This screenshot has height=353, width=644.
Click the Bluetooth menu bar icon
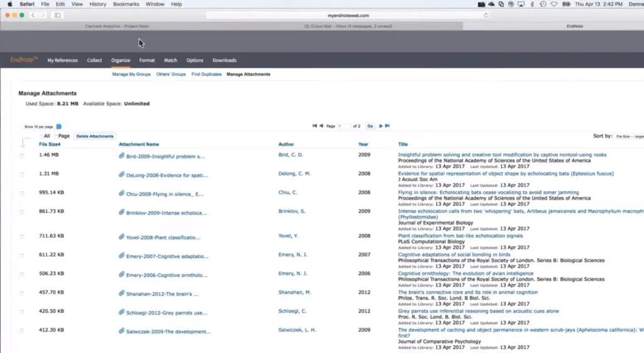532,4
